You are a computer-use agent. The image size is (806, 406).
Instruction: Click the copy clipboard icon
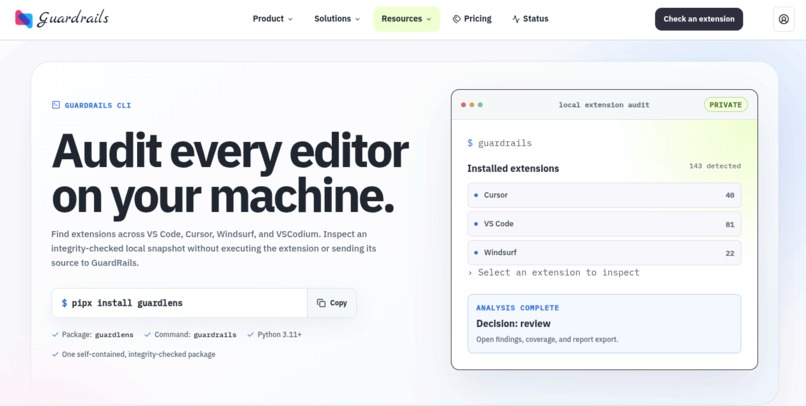pyautogui.click(x=321, y=303)
